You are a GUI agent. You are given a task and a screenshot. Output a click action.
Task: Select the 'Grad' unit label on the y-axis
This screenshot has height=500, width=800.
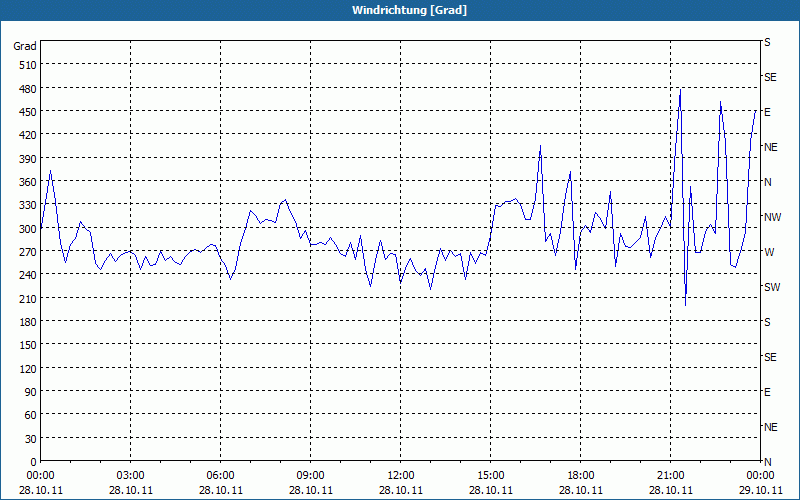[24, 46]
